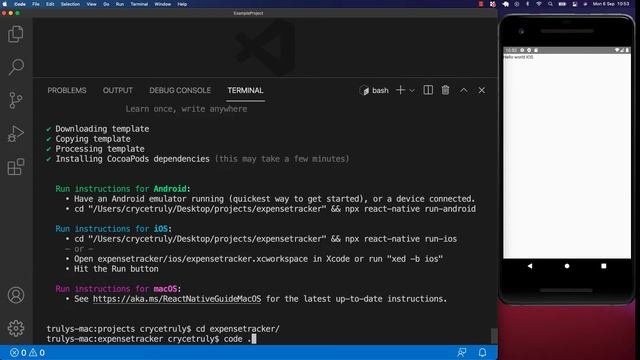This screenshot has width=640, height=360.
Task: Click 'Learn once, write anywhere' text
Action: [x=186, y=109]
